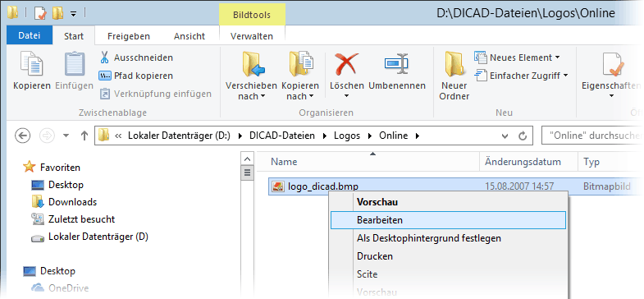Click the Pfad kopieren icon
This screenshot has width=644, height=299.
click(105, 76)
